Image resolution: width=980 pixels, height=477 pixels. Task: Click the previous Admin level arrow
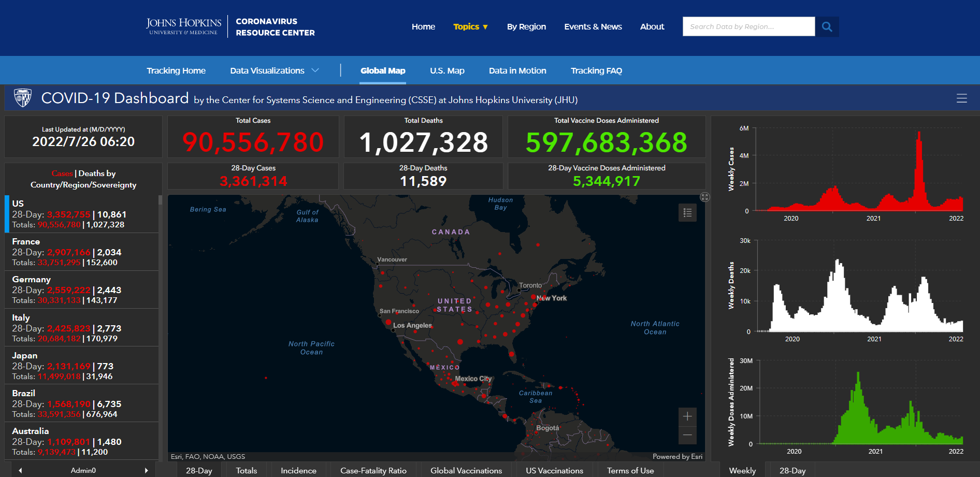[20, 470]
